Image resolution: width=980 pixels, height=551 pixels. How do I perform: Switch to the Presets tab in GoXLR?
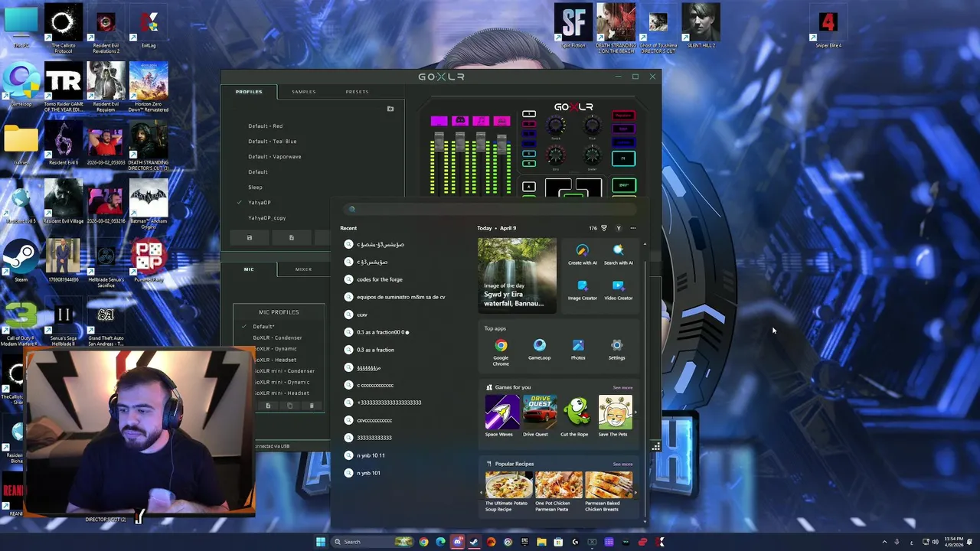tap(357, 92)
